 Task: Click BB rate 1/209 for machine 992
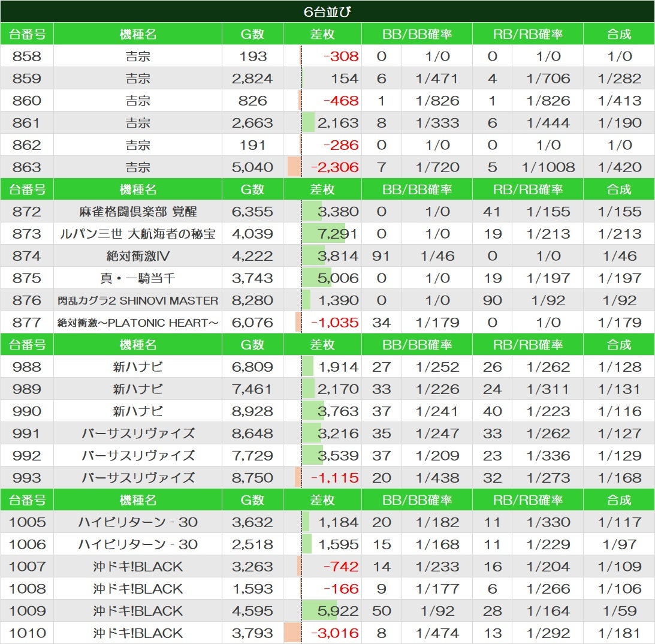(437, 456)
